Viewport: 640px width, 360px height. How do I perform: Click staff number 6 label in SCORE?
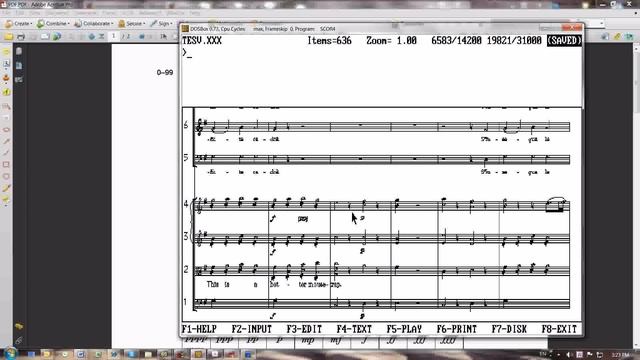[x=186, y=125]
